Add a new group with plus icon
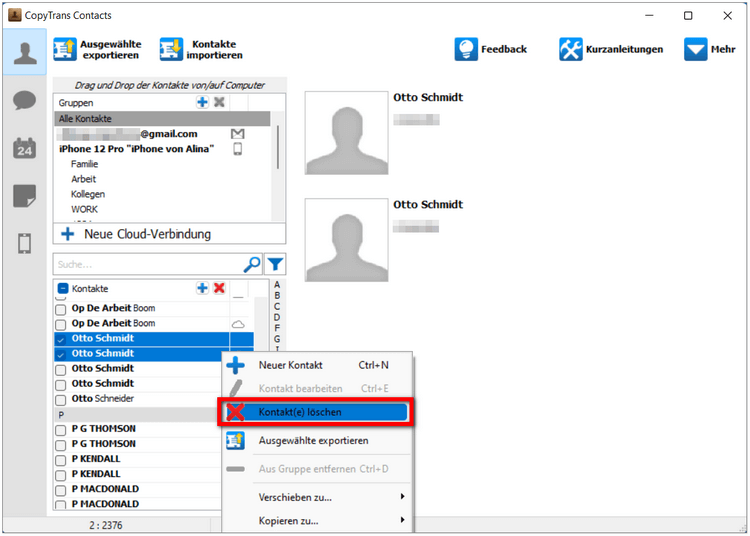750x536 pixels. pyautogui.click(x=202, y=102)
